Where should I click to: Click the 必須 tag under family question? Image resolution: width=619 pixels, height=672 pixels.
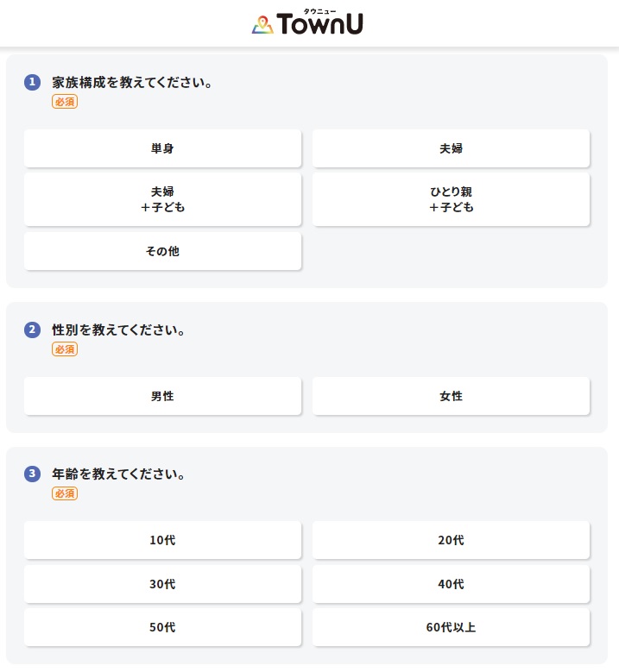click(65, 102)
